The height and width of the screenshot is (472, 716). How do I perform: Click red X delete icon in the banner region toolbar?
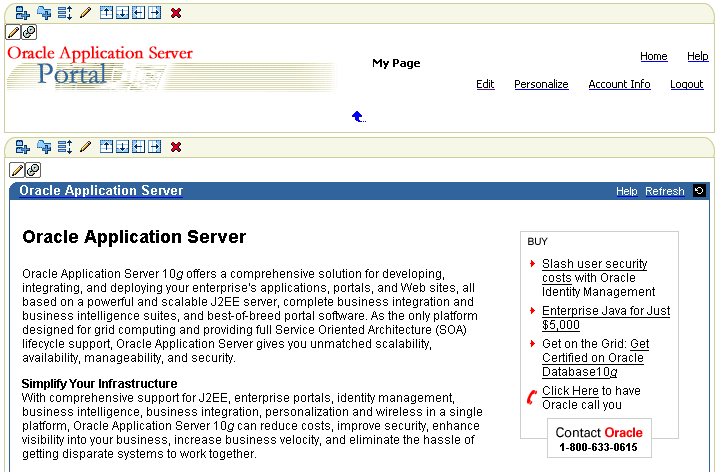pos(176,13)
